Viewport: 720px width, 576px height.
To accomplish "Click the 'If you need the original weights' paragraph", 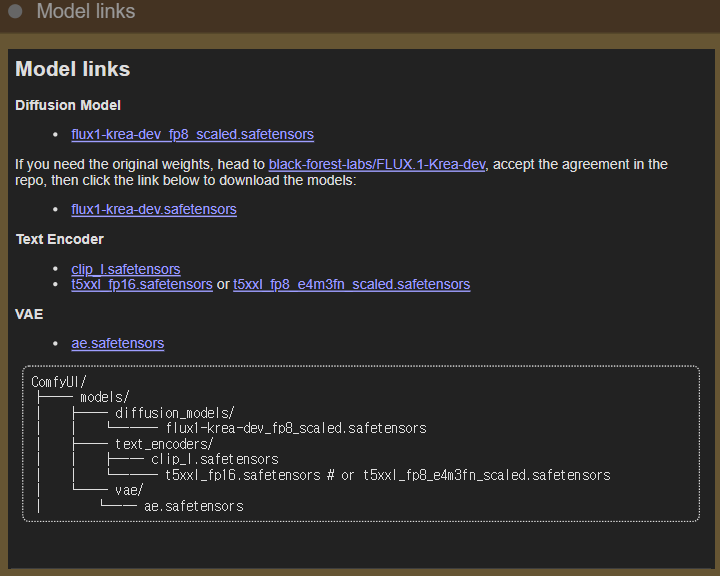I will (x=341, y=172).
